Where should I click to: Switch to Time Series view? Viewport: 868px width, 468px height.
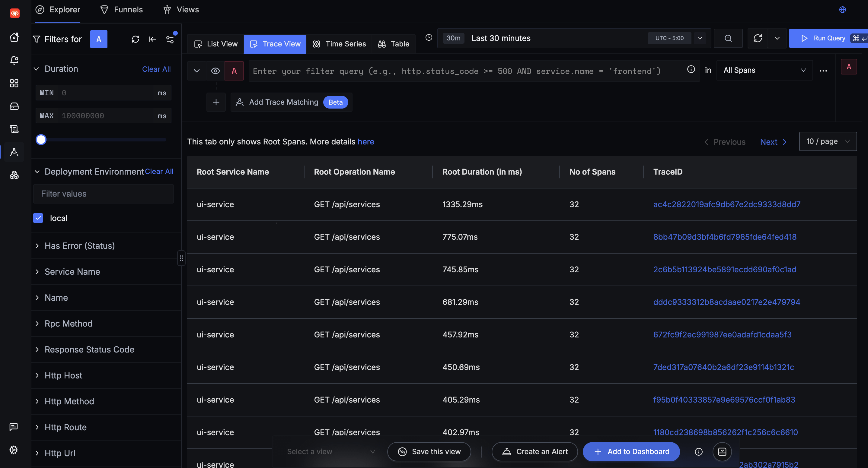pos(339,44)
